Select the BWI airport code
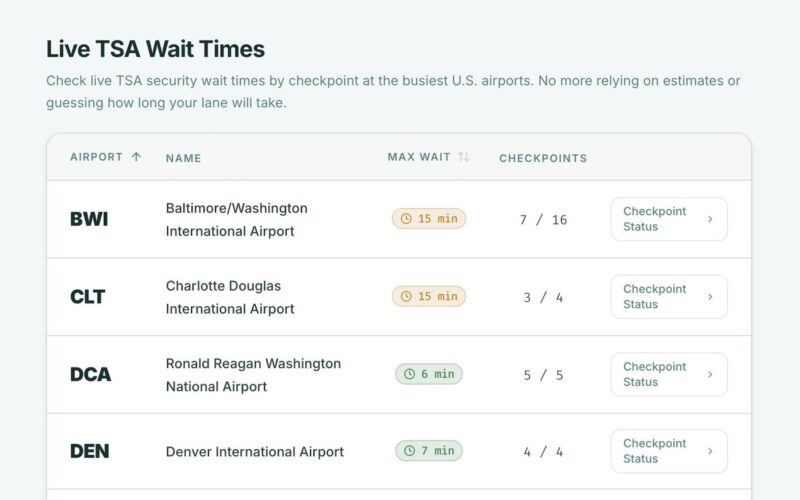 89,219
